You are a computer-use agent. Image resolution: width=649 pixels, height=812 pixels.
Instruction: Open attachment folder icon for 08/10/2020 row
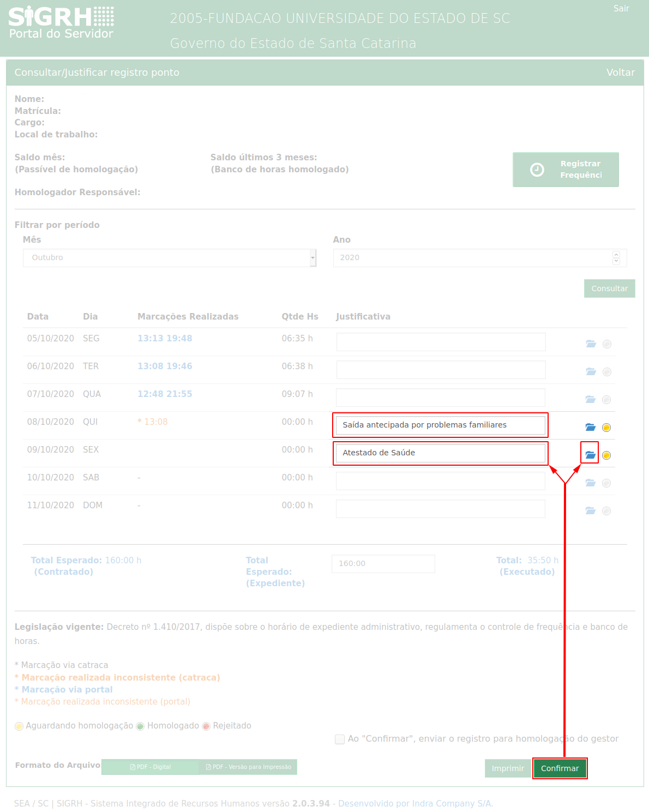click(x=590, y=426)
